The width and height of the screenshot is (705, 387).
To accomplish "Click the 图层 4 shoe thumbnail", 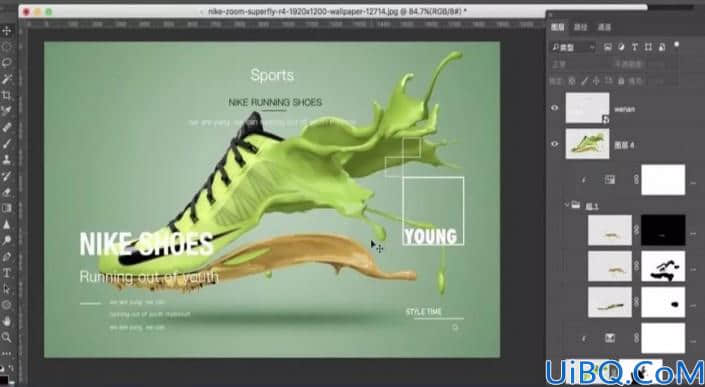I will [x=587, y=144].
